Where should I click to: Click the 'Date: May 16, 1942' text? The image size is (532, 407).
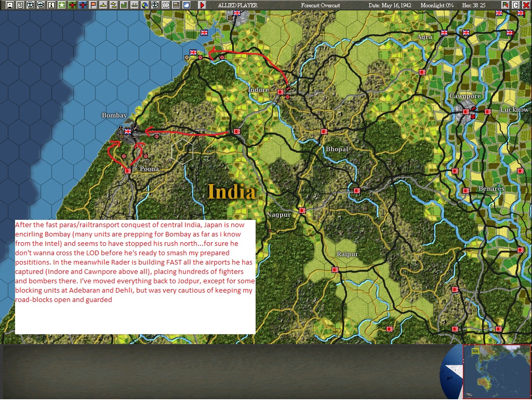[390, 5]
